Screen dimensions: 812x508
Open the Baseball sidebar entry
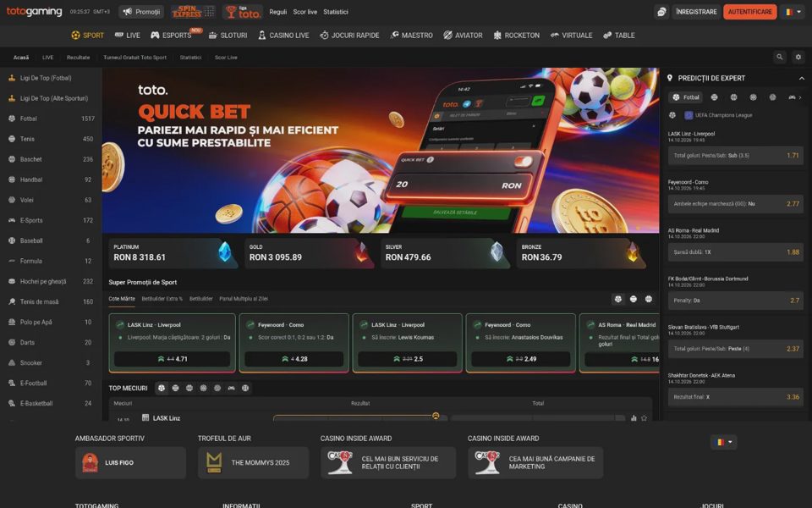(51, 240)
